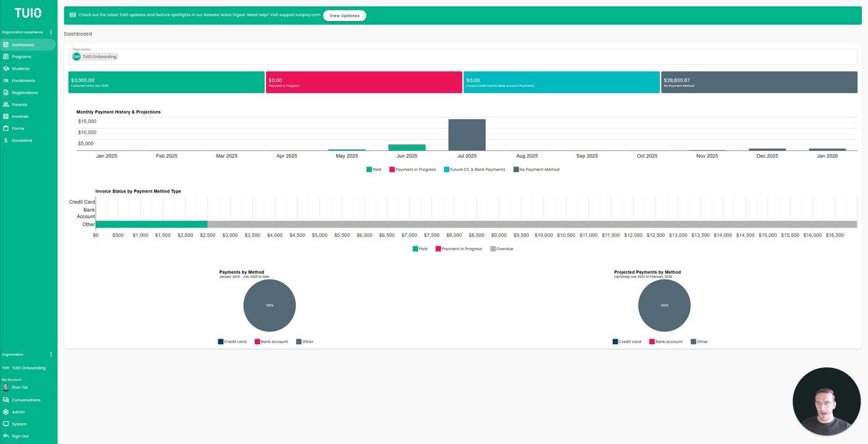
Task: Click TUIO badge in the Organization chip
Action: coord(76,57)
